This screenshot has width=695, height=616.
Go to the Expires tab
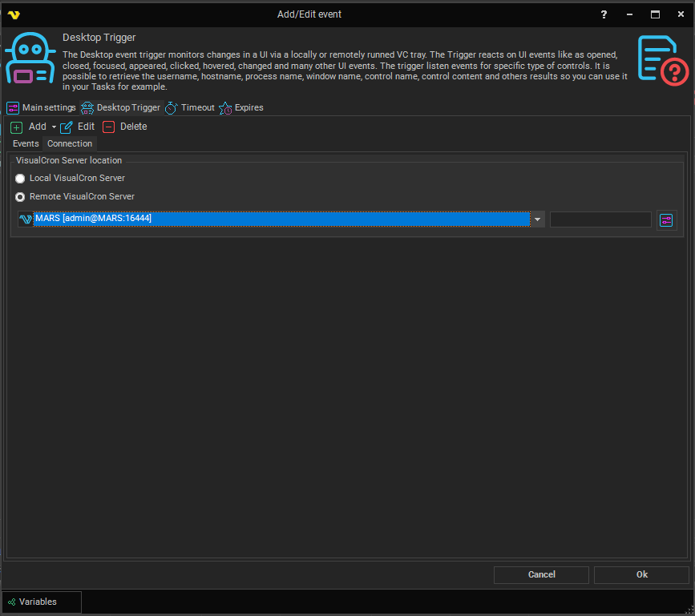[241, 107]
